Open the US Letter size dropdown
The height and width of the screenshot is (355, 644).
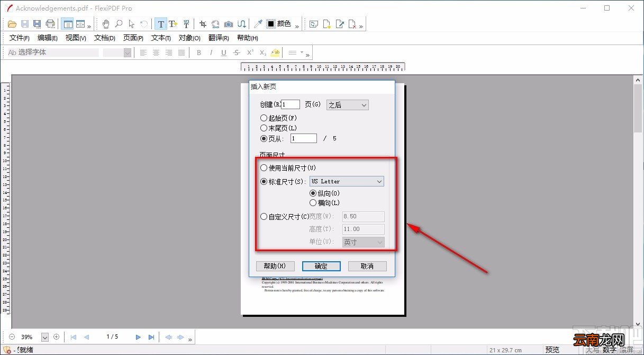(347, 181)
